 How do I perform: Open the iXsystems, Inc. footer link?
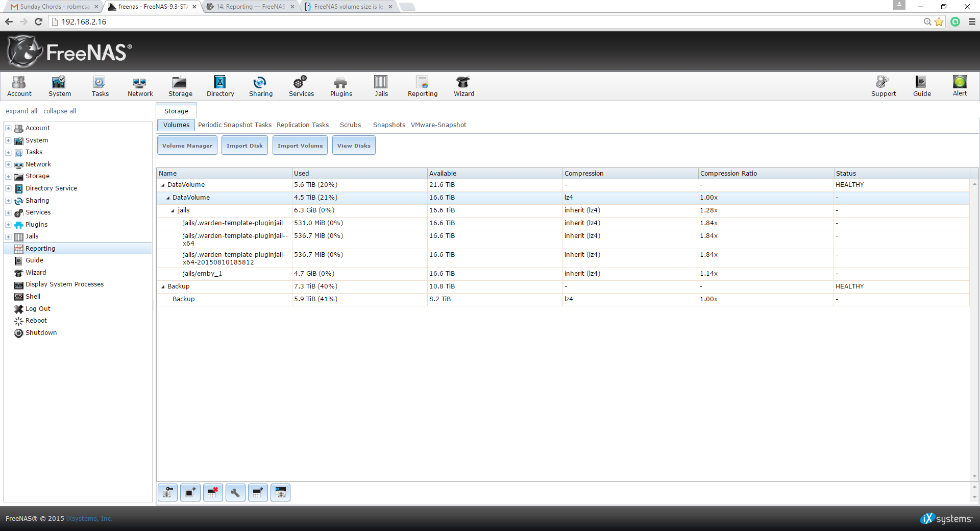[x=89, y=519]
